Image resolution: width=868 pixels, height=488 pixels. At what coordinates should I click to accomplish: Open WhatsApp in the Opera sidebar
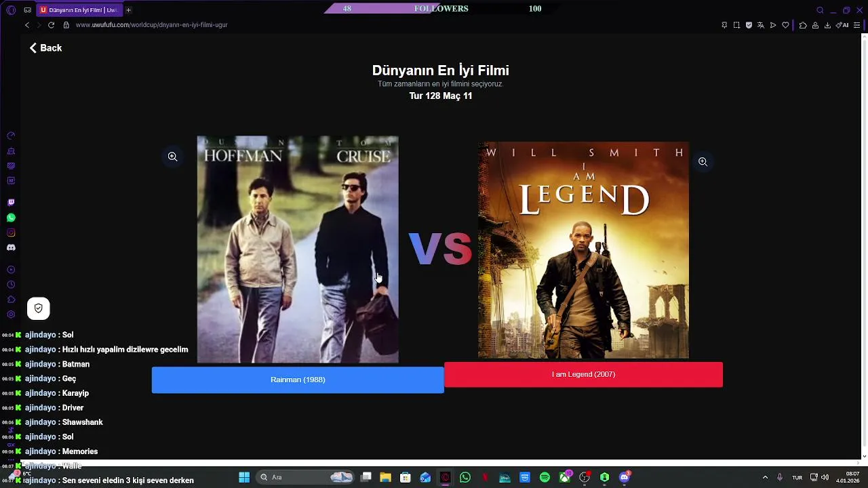11,218
